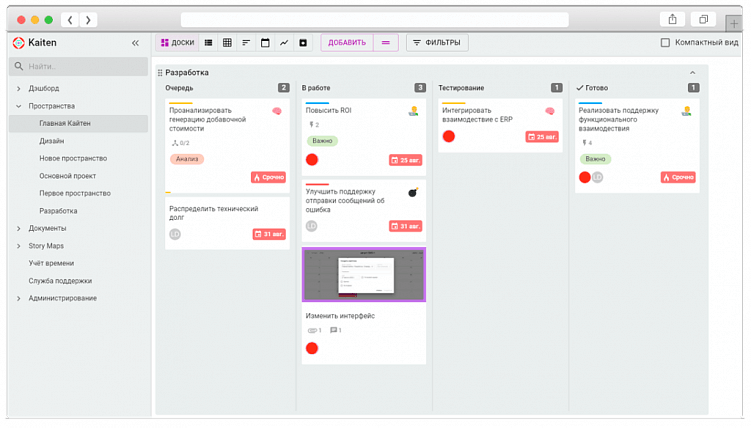Click the Тестирование column header
Screen dimensions: 751x428
tap(461, 88)
